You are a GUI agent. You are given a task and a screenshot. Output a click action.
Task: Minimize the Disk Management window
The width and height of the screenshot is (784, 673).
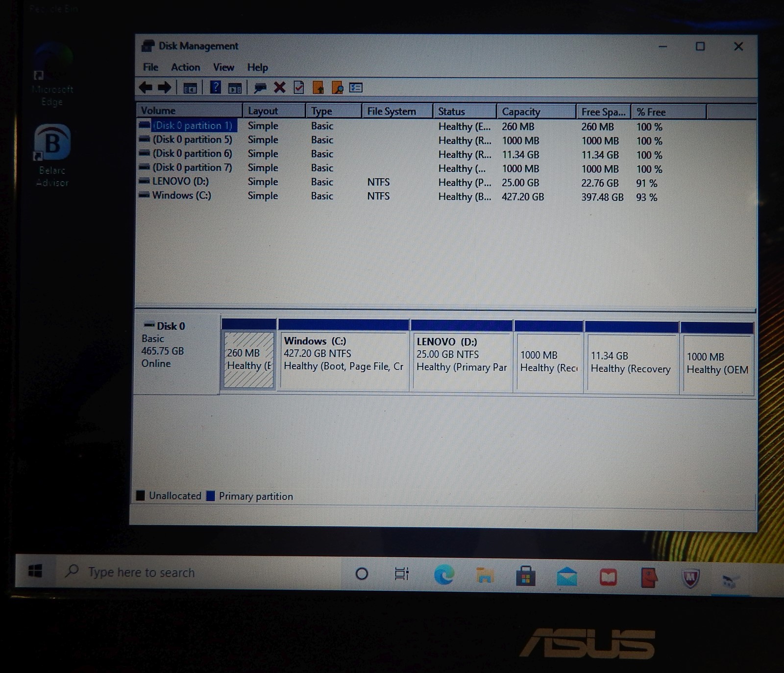point(662,47)
